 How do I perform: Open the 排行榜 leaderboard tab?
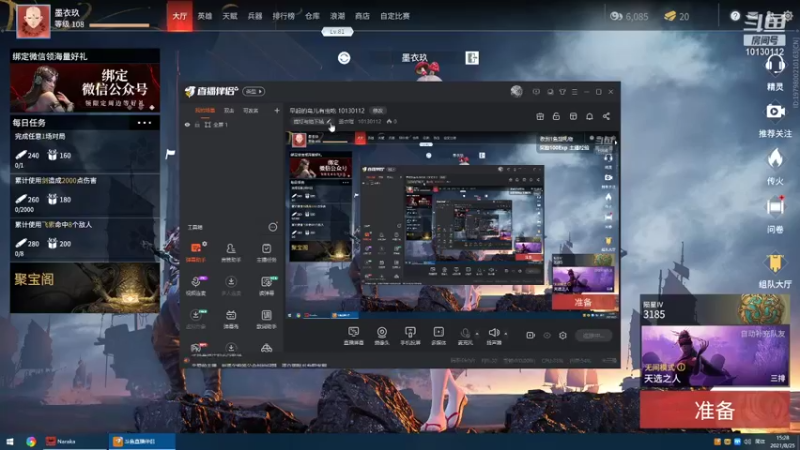[x=284, y=16]
